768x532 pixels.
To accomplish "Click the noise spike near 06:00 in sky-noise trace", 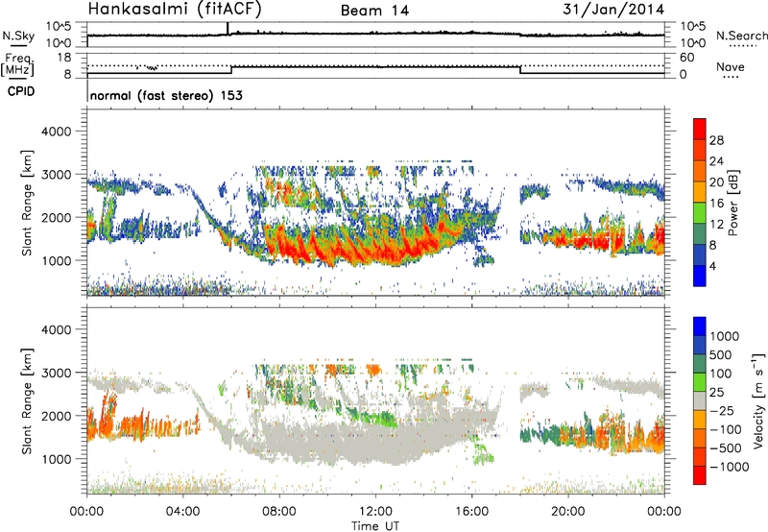I will tap(228, 29).
